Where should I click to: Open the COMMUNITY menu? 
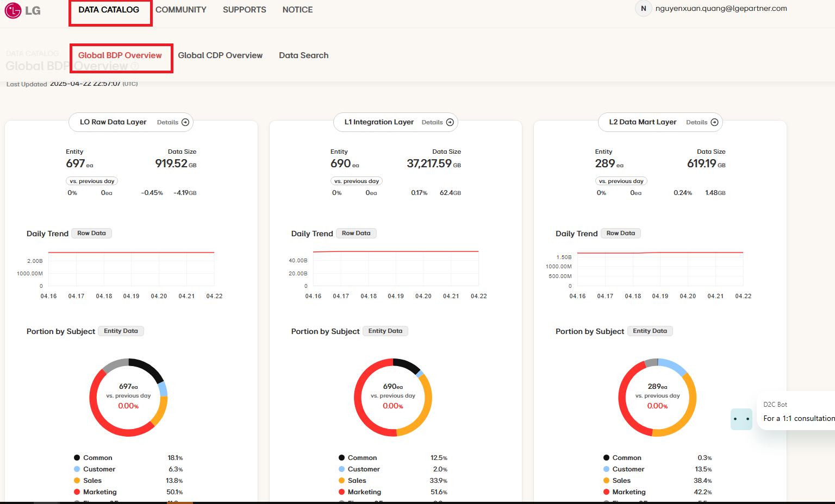[180, 10]
